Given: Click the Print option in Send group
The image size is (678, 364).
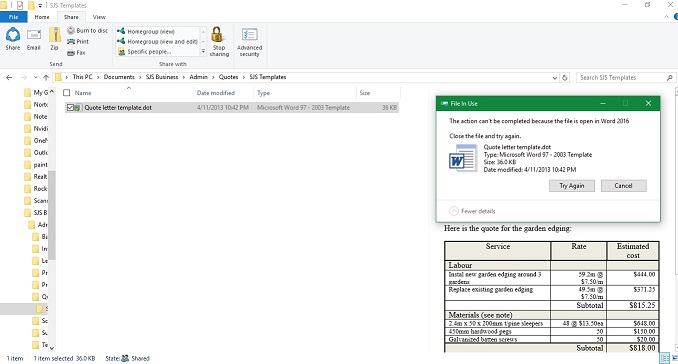Looking at the screenshot, I should coord(78,42).
